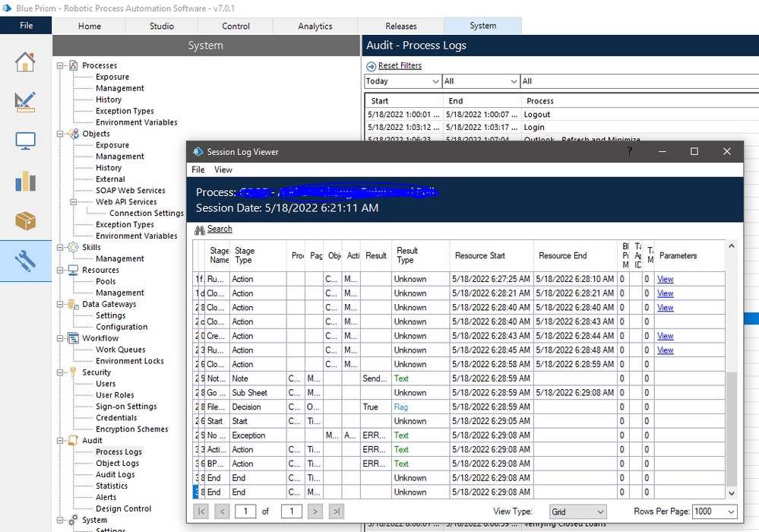Select Environment Locks tree item
Image resolution: width=759 pixels, height=532 pixels.
(x=130, y=361)
